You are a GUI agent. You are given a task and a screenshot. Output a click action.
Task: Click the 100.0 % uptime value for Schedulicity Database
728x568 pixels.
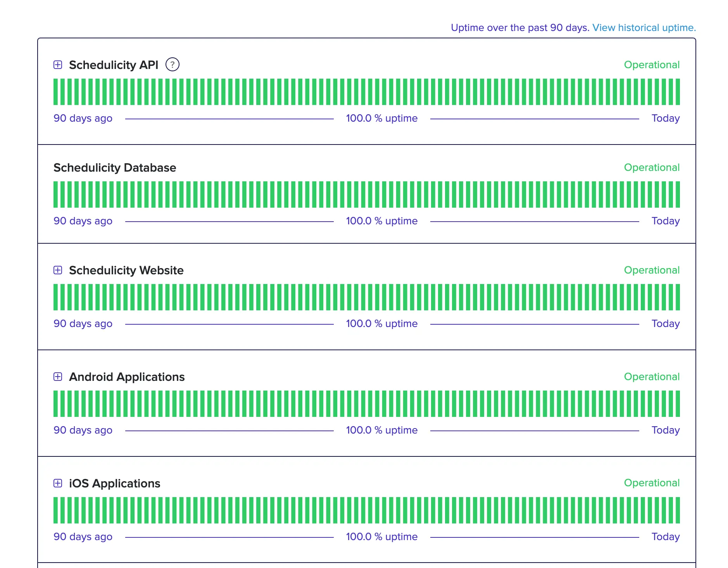point(382,221)
